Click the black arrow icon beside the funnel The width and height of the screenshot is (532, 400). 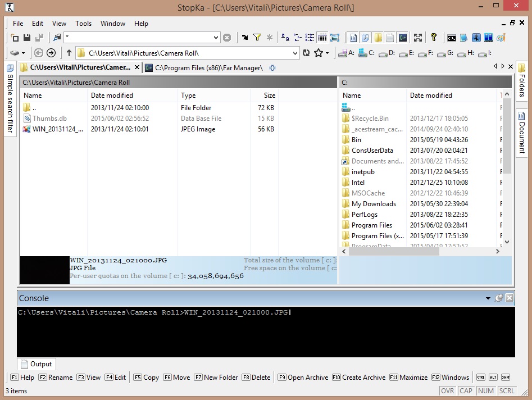pyautogui.click(x=244, y=37)
